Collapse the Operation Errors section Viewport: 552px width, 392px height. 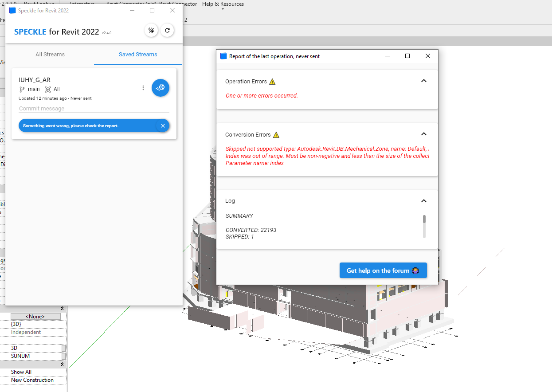423,81
